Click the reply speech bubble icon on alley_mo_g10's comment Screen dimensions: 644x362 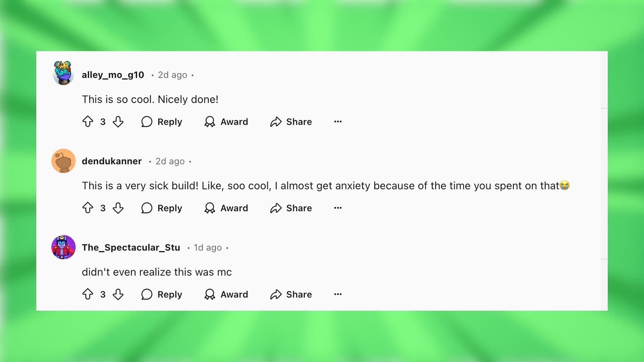(147, 122)
